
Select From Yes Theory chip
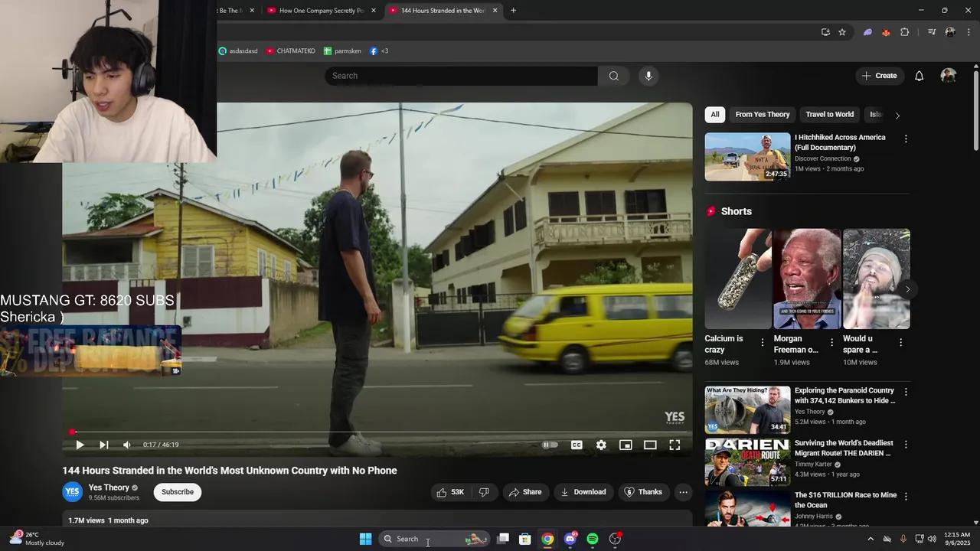(763, 115)
